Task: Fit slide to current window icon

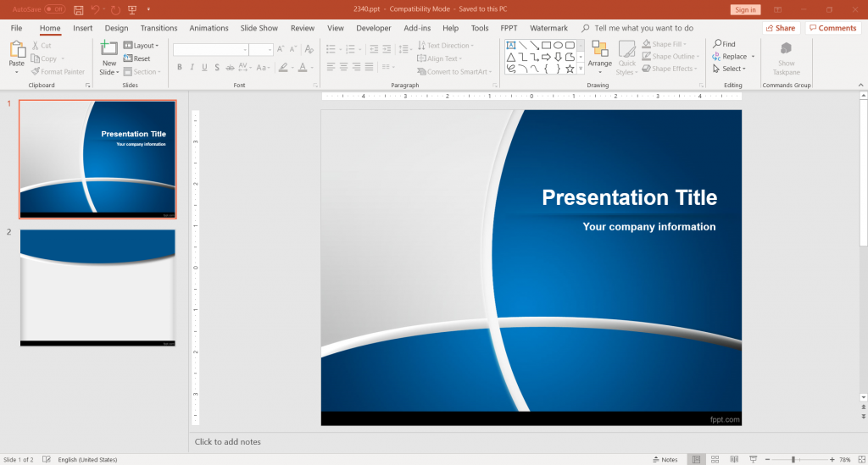Action: pos(861,459)
